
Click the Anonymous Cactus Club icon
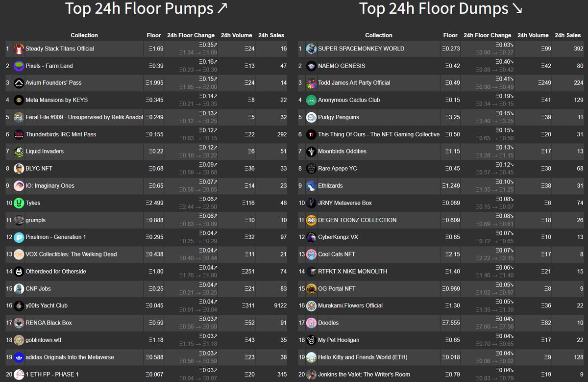pyautogui.click(x=311, y=100)
